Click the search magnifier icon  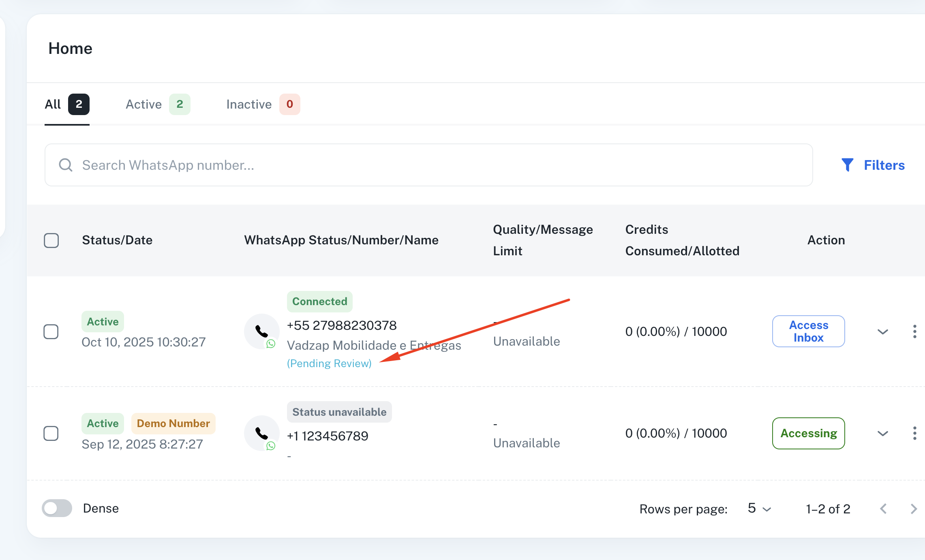tap(66, 165)
